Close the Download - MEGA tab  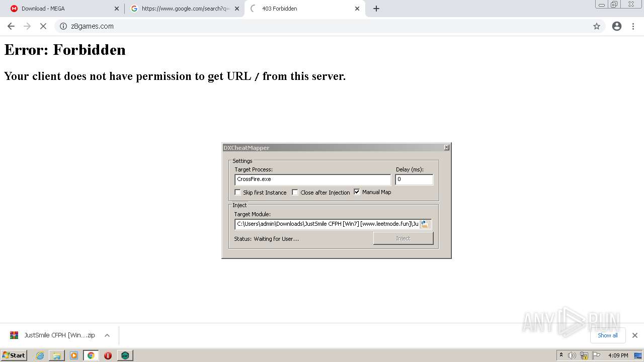pyautogui.click(x=117, y=9)
